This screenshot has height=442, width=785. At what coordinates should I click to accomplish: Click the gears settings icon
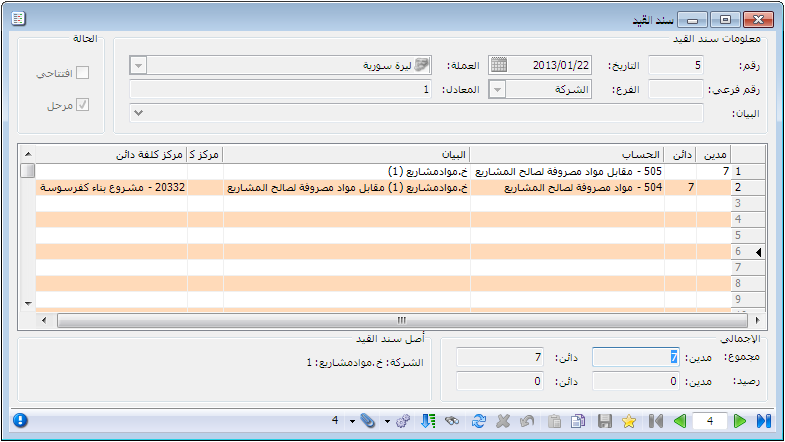[403, 421]
